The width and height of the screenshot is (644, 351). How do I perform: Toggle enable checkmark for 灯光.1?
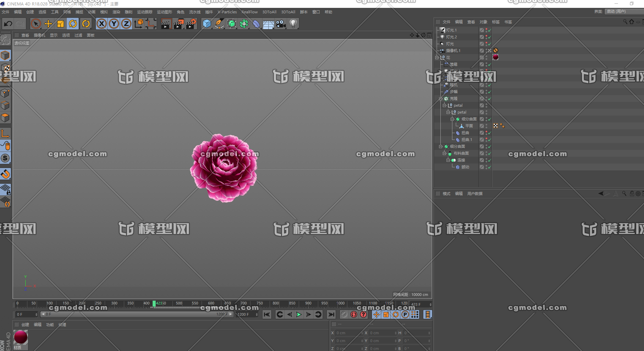pyautogui.click(x=490, y=30)
